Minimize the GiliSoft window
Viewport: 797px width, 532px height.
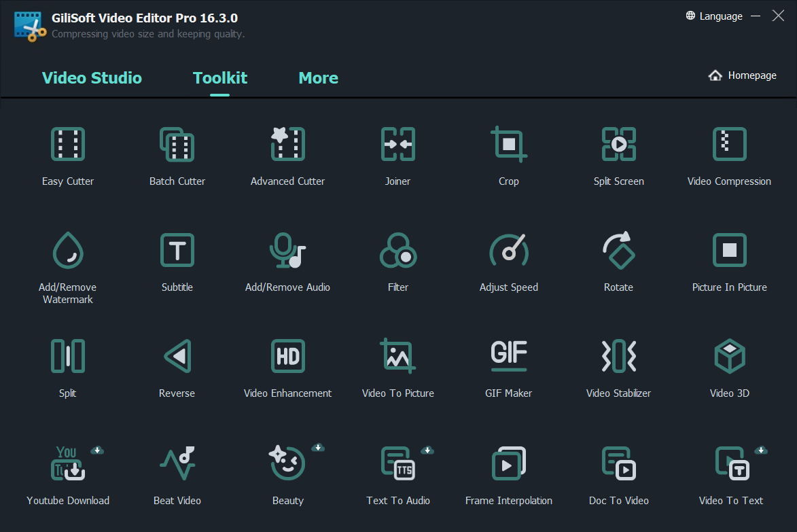756,16
